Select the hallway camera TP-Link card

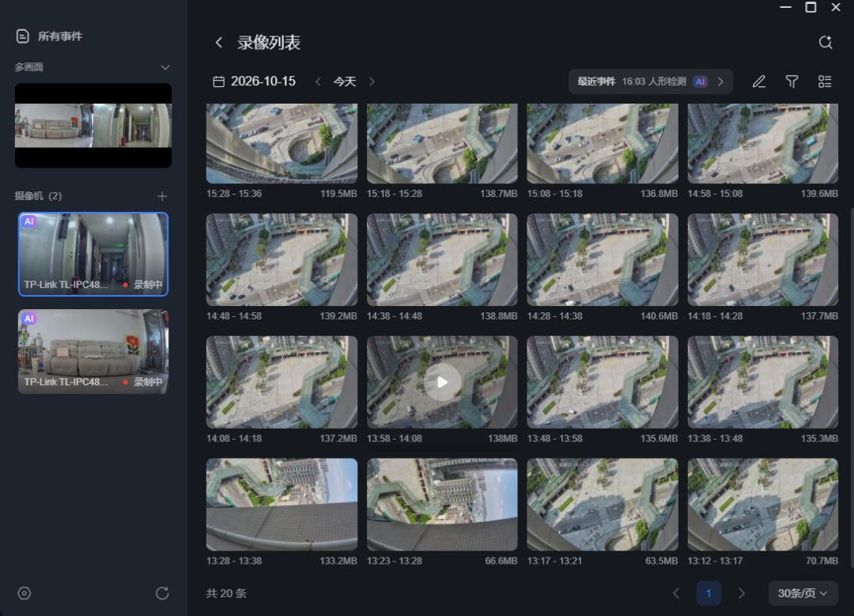point(93,255)
